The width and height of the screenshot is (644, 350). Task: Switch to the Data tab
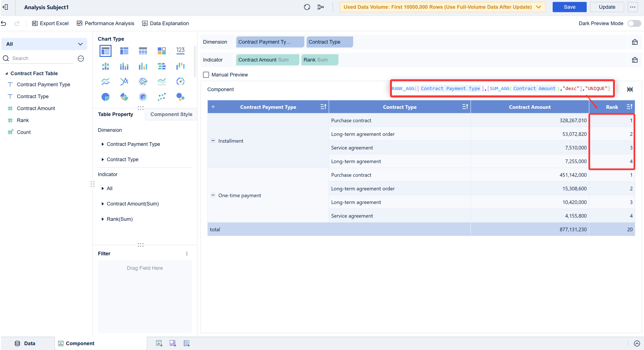25,344
